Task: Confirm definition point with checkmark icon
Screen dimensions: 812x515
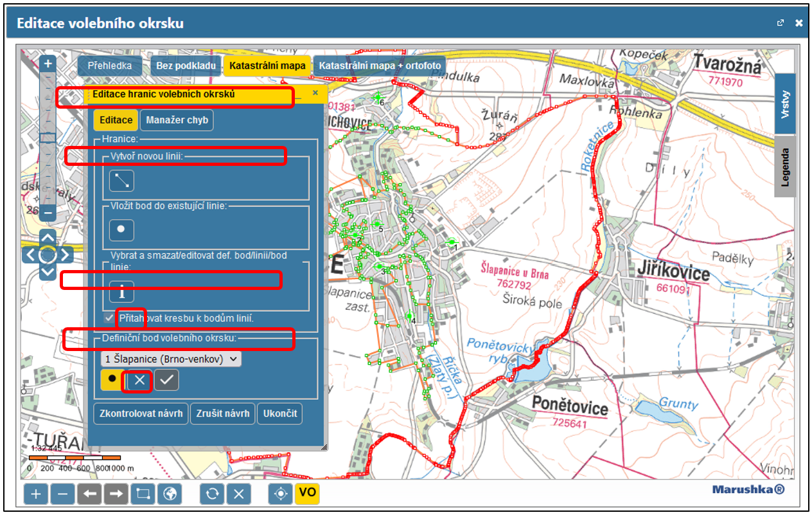Action: (x=166, y=380)
